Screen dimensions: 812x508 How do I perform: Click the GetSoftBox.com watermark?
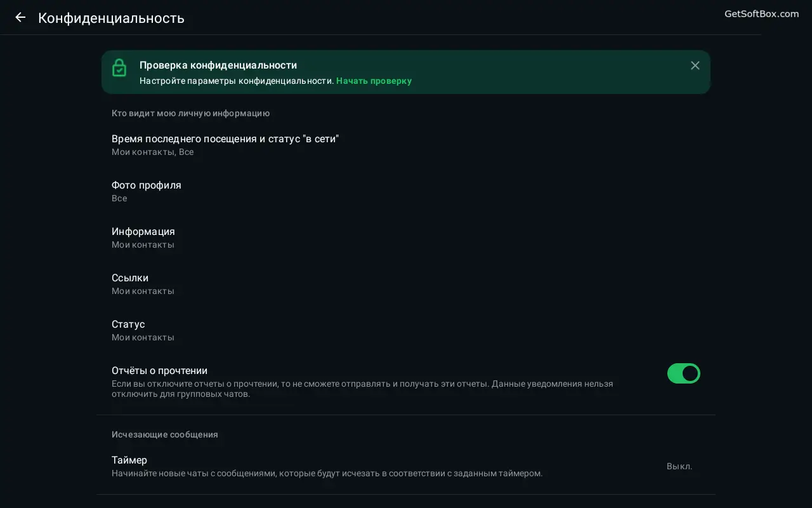761,14
